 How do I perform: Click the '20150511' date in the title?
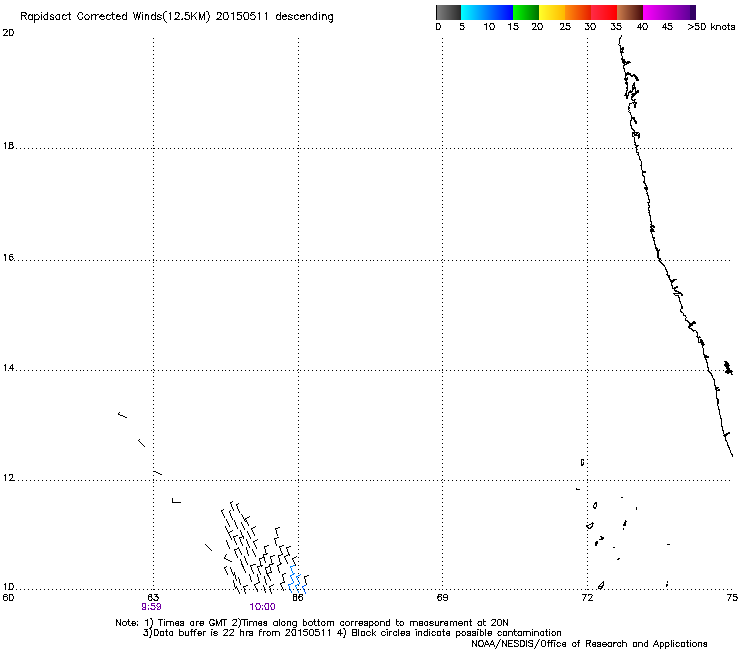242,17
